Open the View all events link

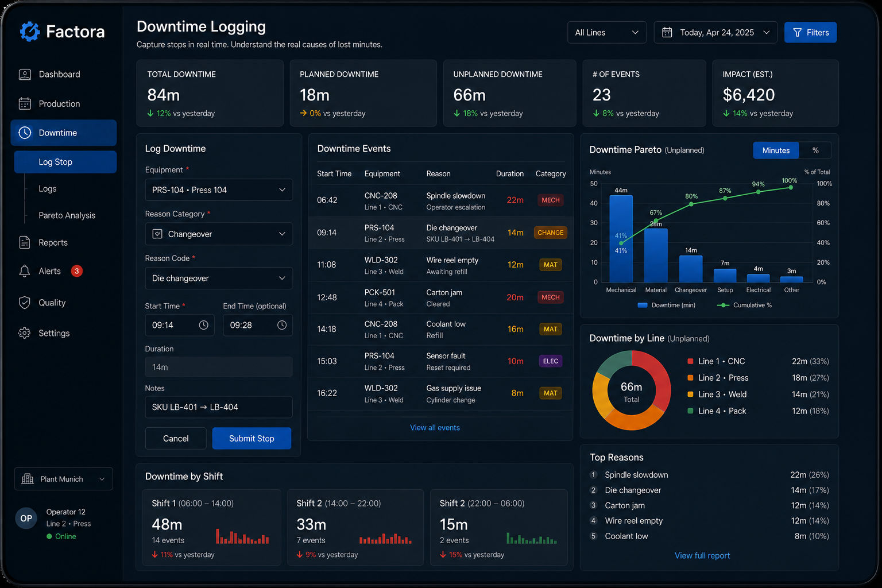point(435,427)
